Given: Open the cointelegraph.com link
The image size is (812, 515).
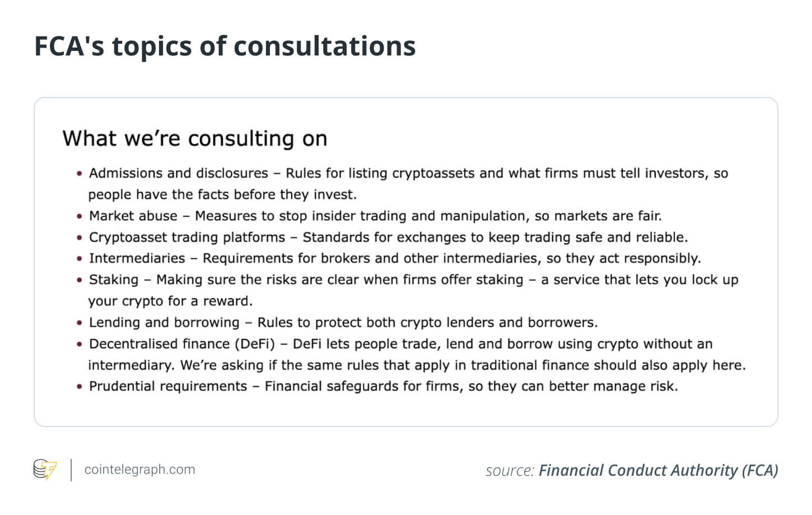Looking at the screenshot, I should click(x=139, y=470).
